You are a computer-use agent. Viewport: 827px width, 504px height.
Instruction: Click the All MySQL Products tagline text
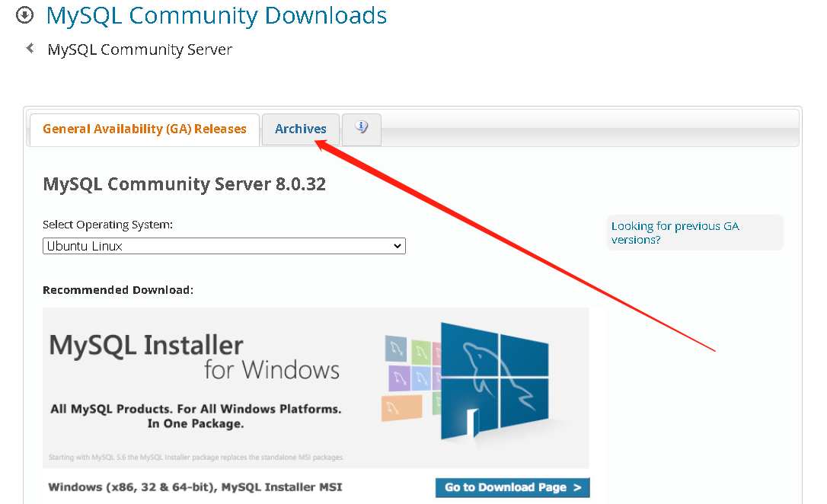pyautogui.click(x=196, y=416)
